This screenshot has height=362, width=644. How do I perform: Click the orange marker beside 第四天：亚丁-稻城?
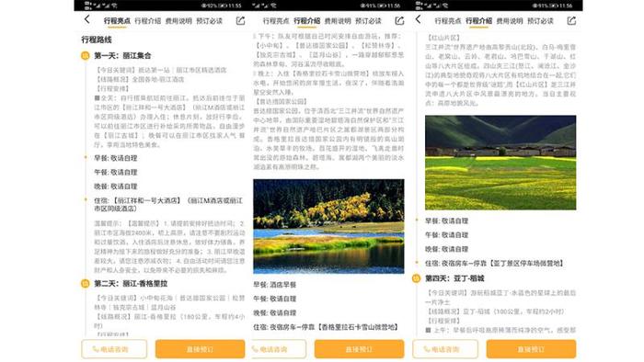tap(416, 278)
